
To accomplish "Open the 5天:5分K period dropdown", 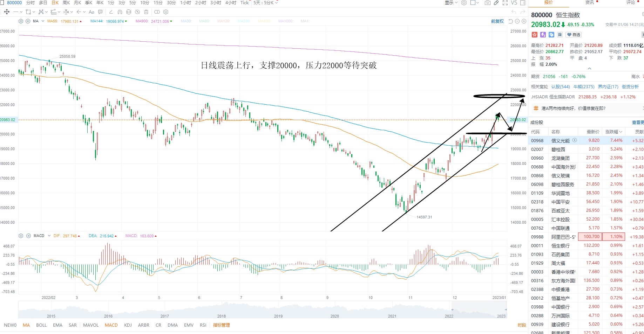I will coord(266,3).
